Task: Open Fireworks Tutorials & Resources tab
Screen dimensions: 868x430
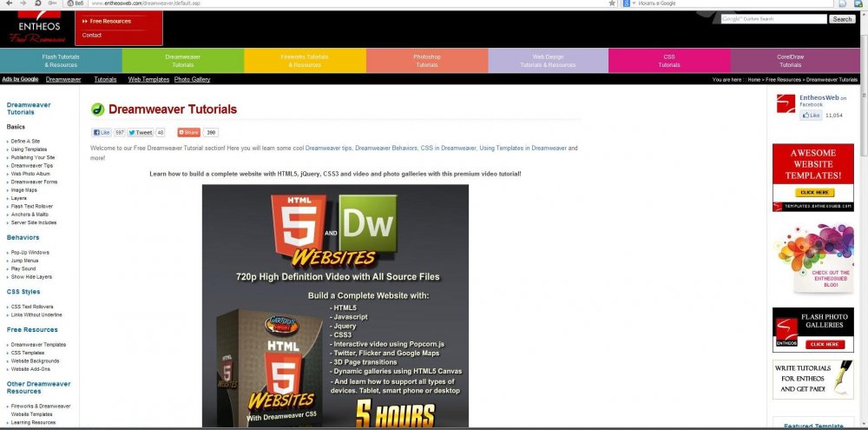Action: tap(305, 61)
